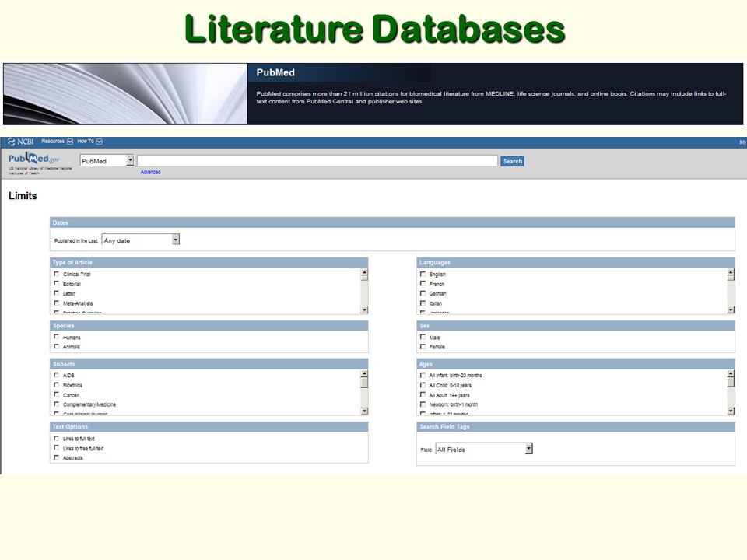
Task: Open the How To menu
Action: [86, 142]
